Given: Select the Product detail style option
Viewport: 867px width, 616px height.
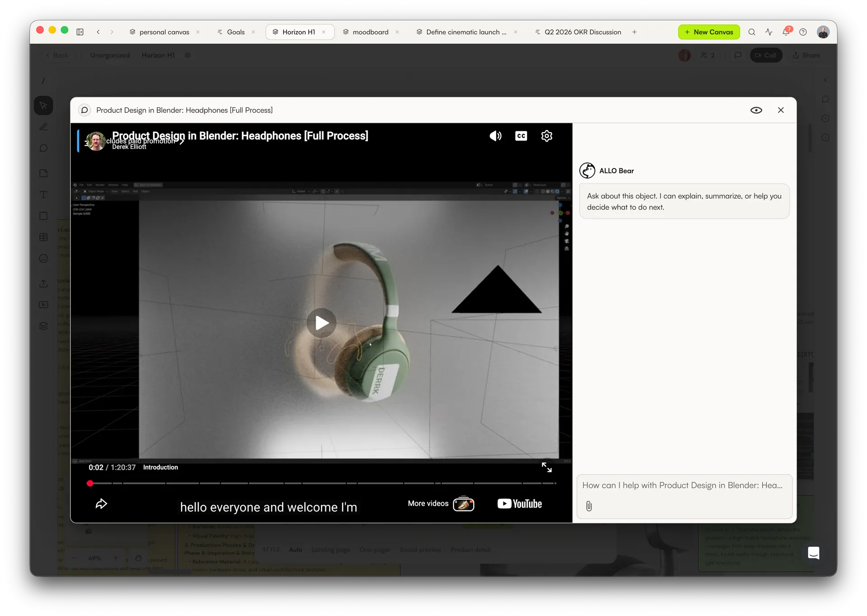Looking at the screenshot, I should click(x=471, y=550).
